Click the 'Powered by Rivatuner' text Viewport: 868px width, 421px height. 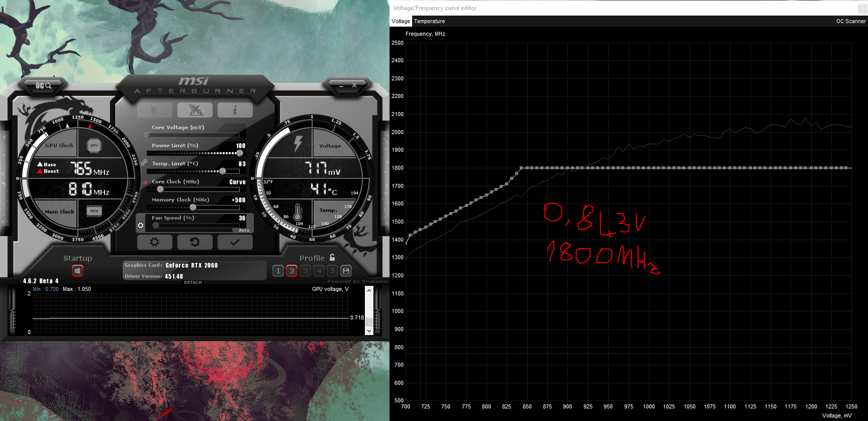click(357, 281)
